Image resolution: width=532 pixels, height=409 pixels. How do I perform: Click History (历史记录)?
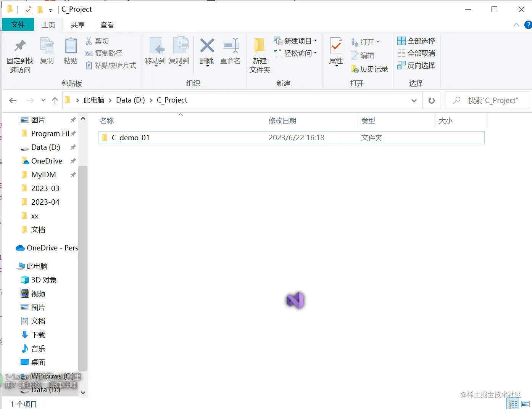[369, 69]
